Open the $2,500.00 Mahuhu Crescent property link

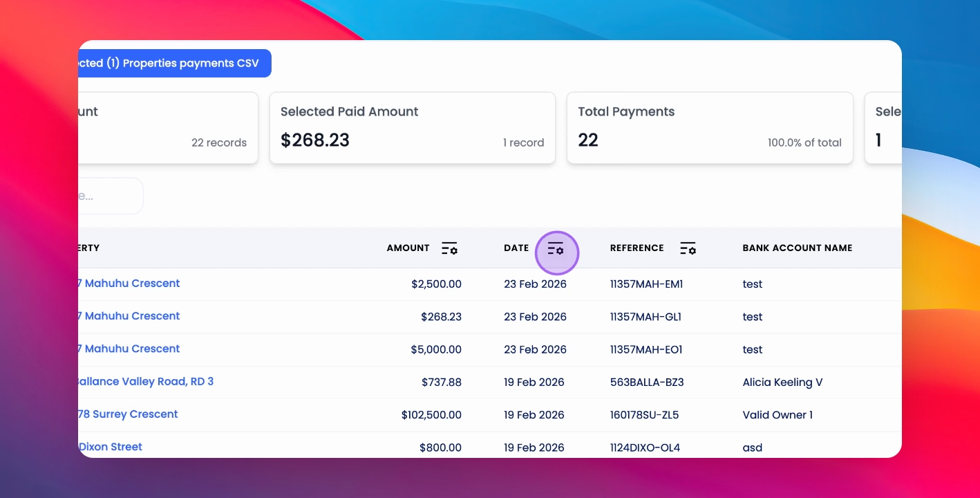(x=129, y=284)
